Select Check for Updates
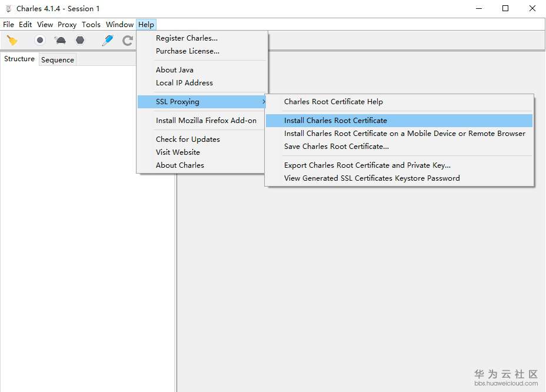The image size is (546, 392). (x=202, y=139)
